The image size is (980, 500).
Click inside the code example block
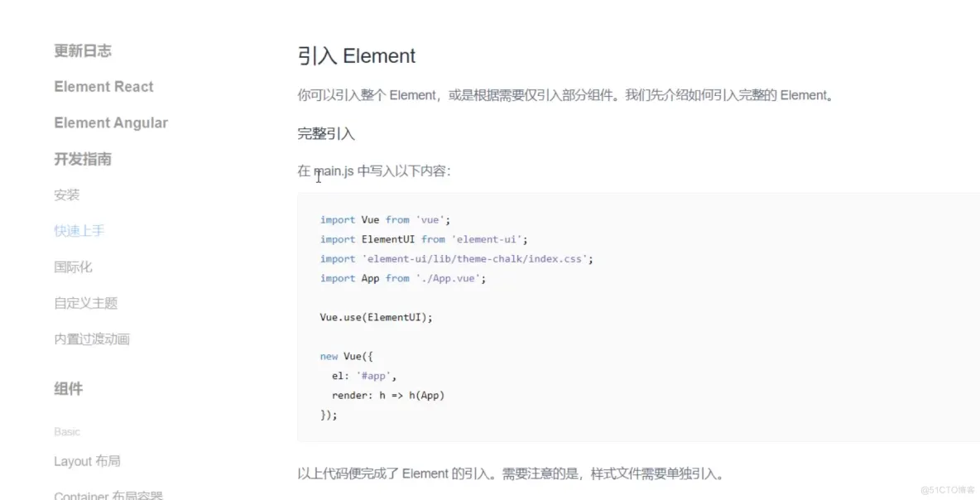point(497,315)
